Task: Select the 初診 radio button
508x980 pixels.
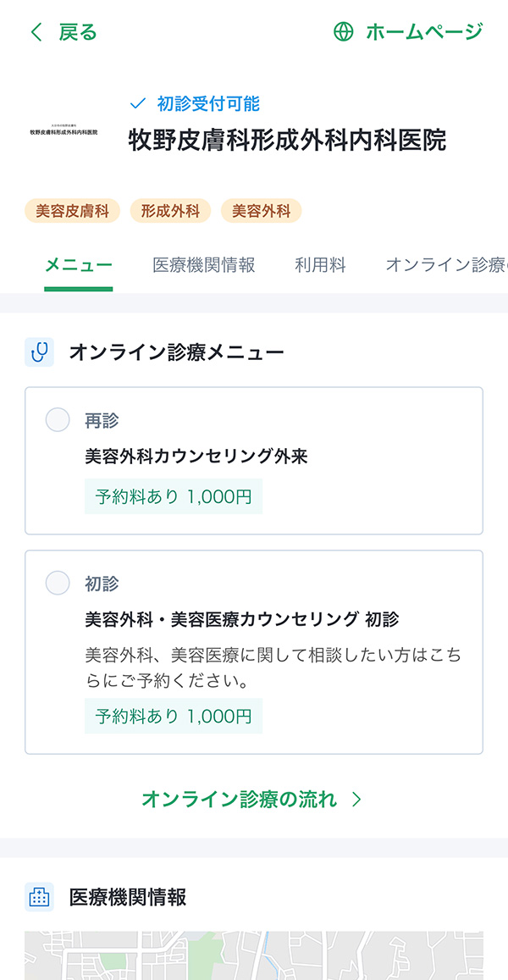Action: (x=58, y=584)
